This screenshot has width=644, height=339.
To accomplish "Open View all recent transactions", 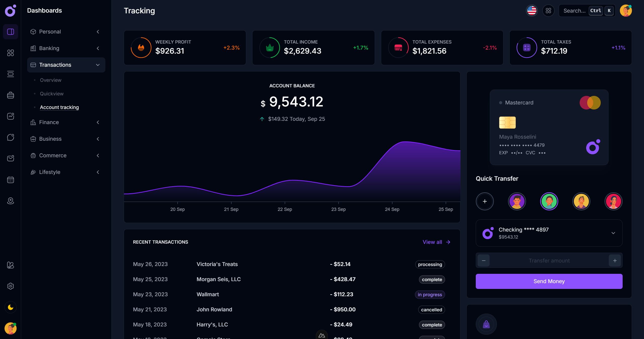I will point(436,242).
